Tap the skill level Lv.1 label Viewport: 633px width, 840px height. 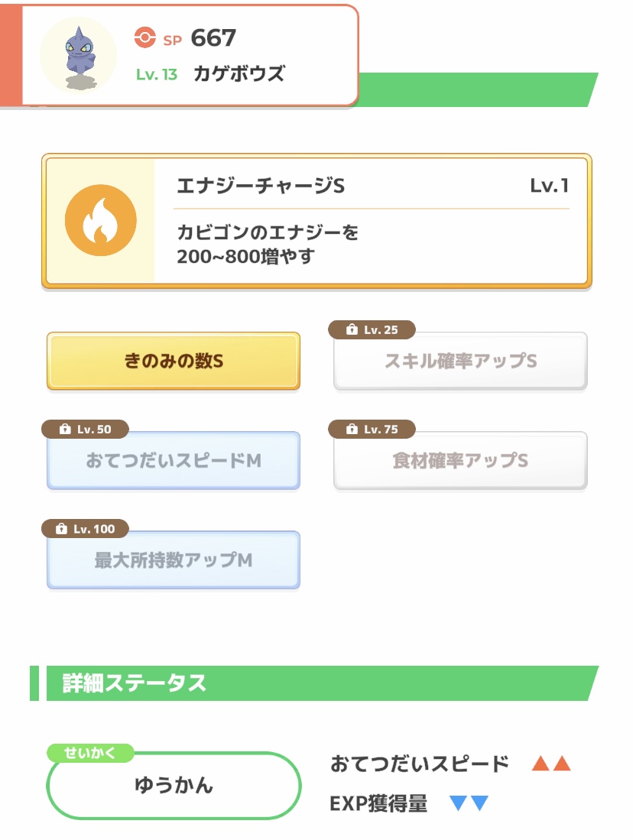tap(549, 186)
